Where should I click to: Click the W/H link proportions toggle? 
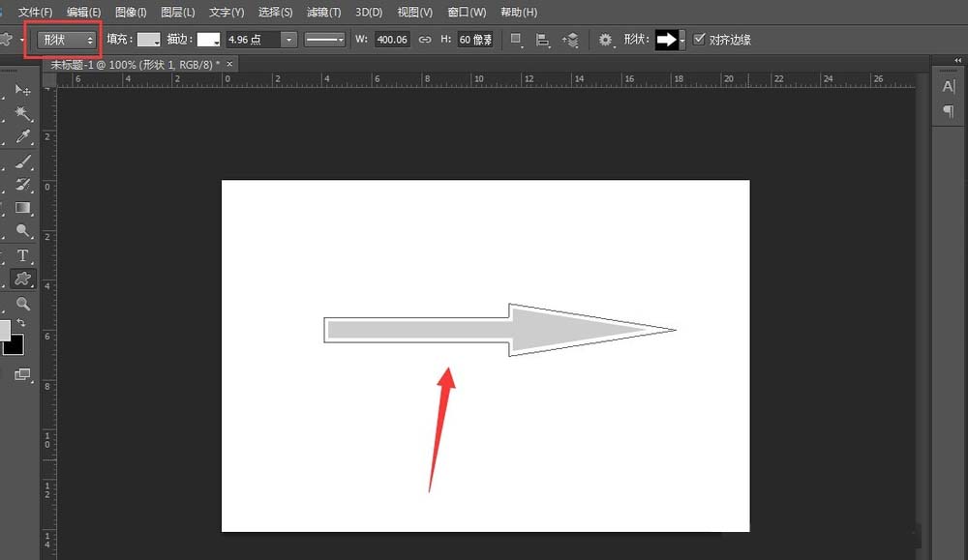coord(423,40)
